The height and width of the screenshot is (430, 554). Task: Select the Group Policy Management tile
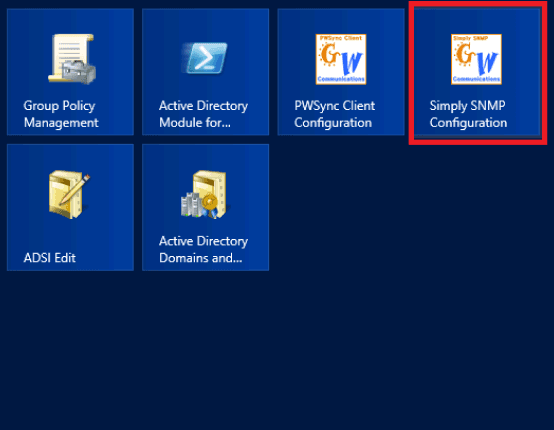70,72
